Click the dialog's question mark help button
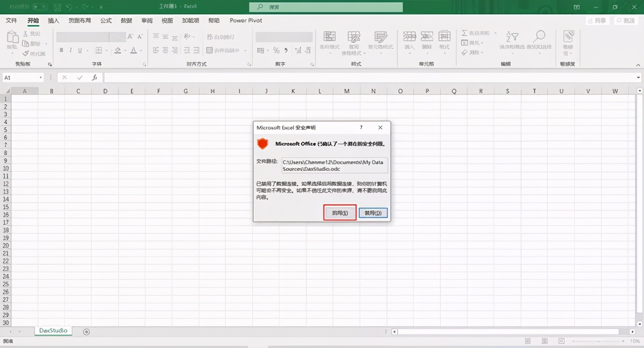This screenshot has width=644, height=348. coord(361,127)
